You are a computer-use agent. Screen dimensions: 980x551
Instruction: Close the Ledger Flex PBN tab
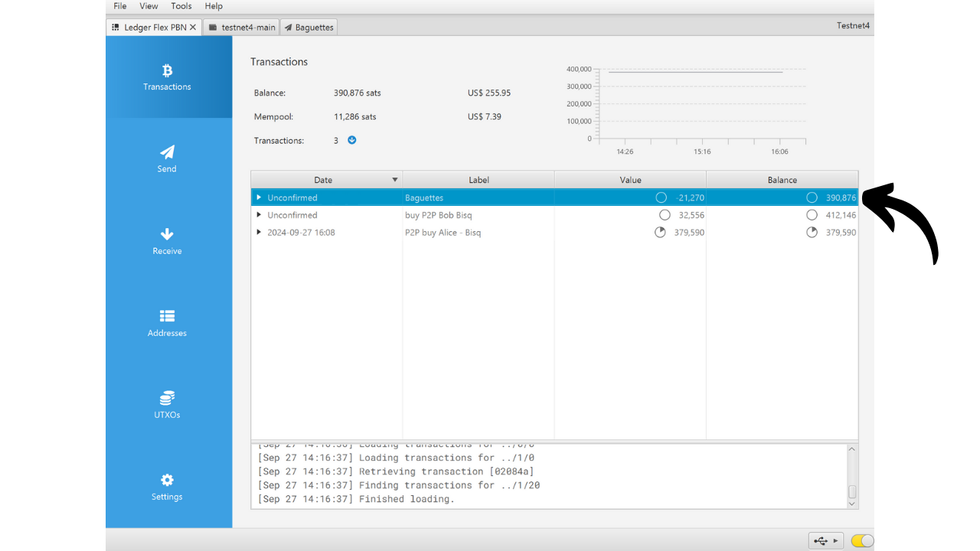click(193, 28)
